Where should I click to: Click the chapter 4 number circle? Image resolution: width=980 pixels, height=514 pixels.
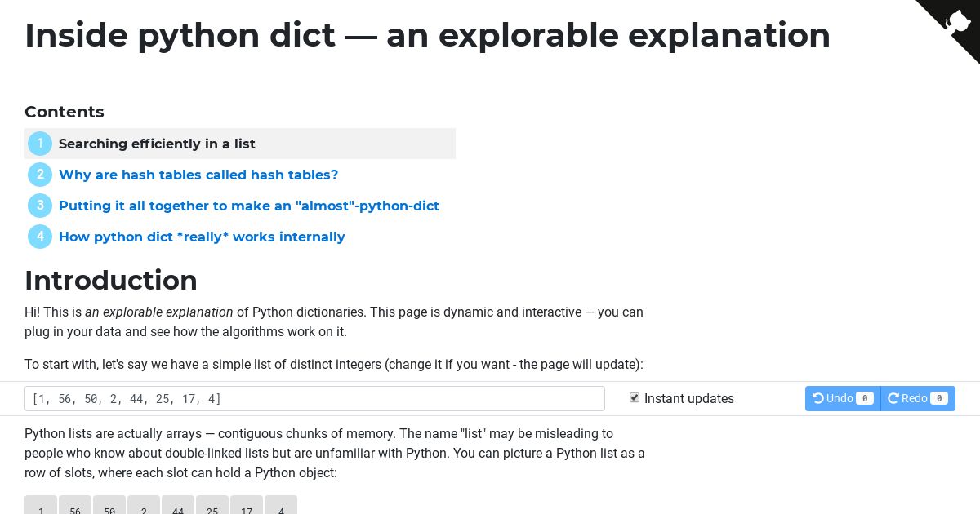[x=40, y=237]
